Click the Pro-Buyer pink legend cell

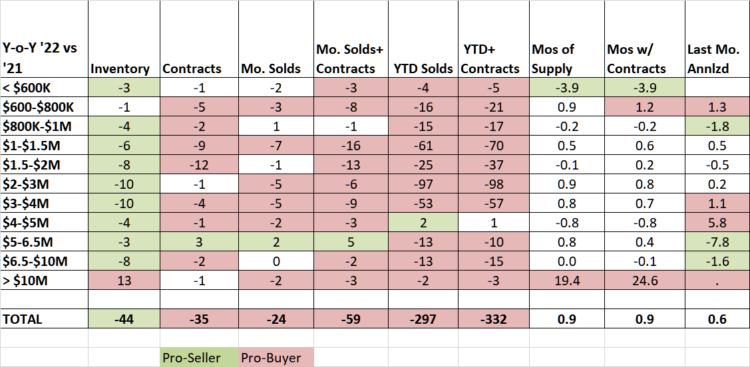tap(276, 357)
